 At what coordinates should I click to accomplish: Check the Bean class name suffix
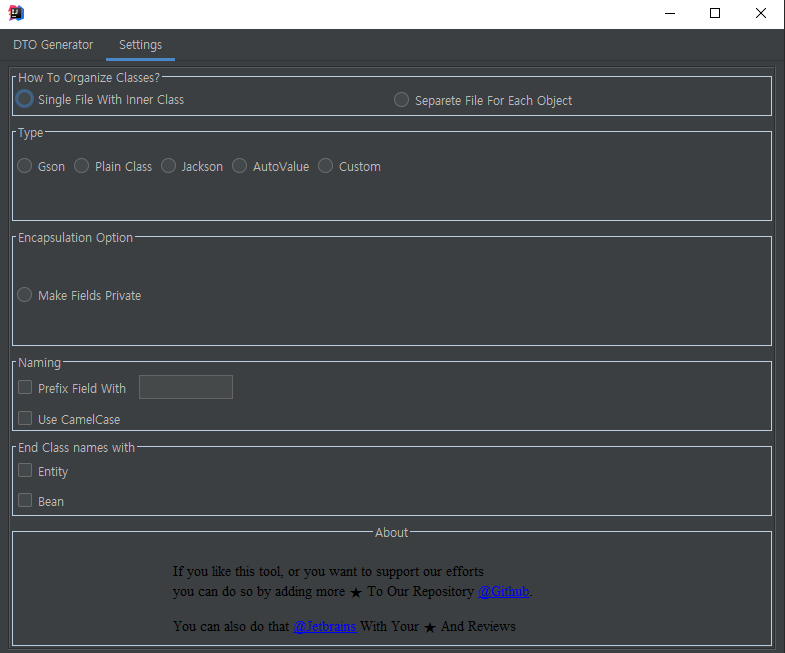pyautogui.click(x=25, y=500)
